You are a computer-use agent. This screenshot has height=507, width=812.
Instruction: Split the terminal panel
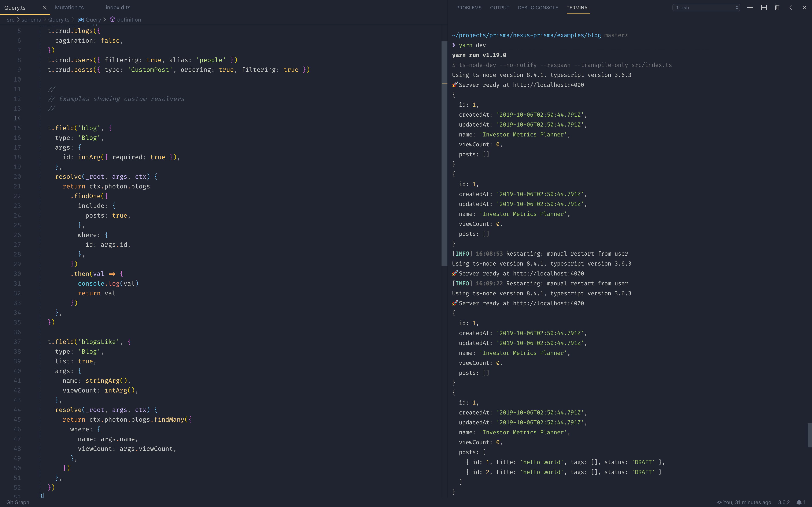[x=764, y=7]
